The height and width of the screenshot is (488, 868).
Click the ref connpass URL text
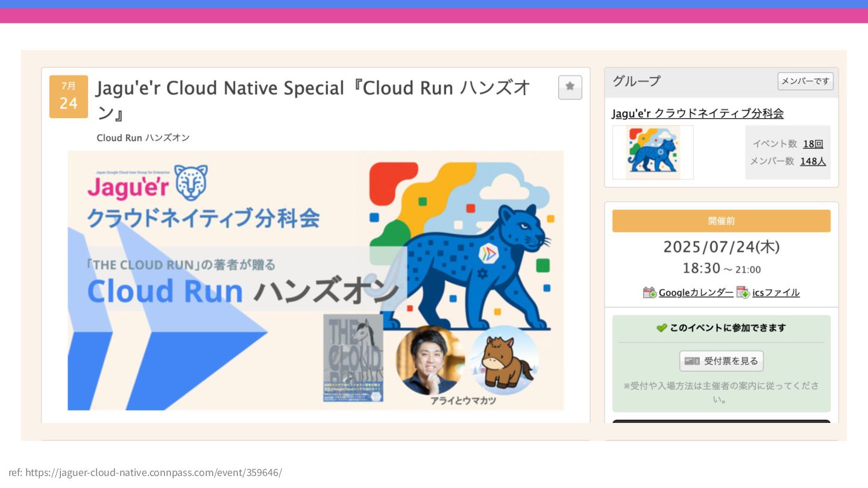coord(145,472)
